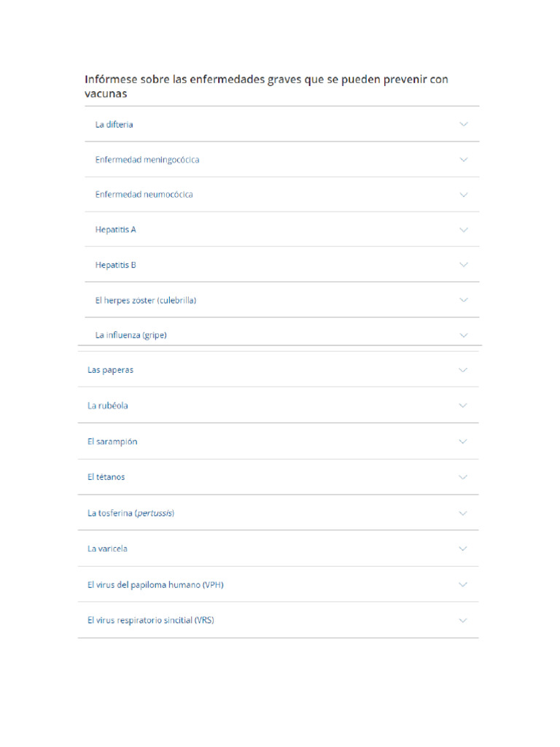This screenshot has width=560, height=747.
Task: Open the La varicela section
Action: coord(107,549)
